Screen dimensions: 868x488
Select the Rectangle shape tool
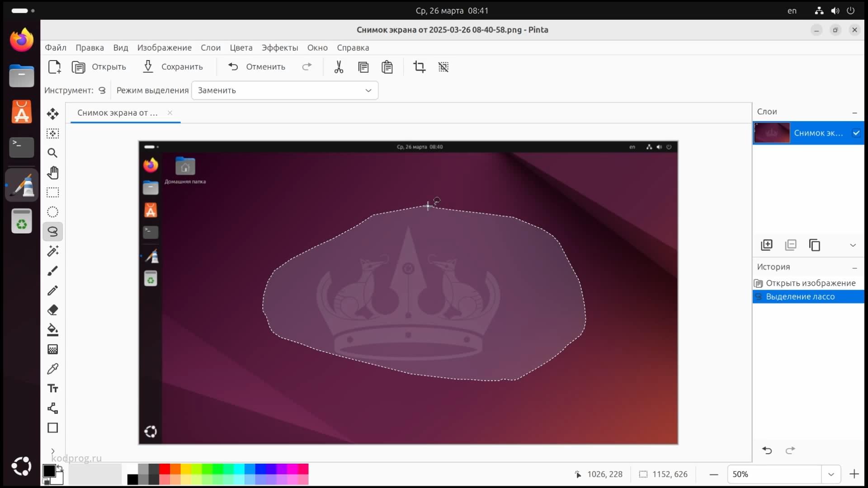click(52, 428)
